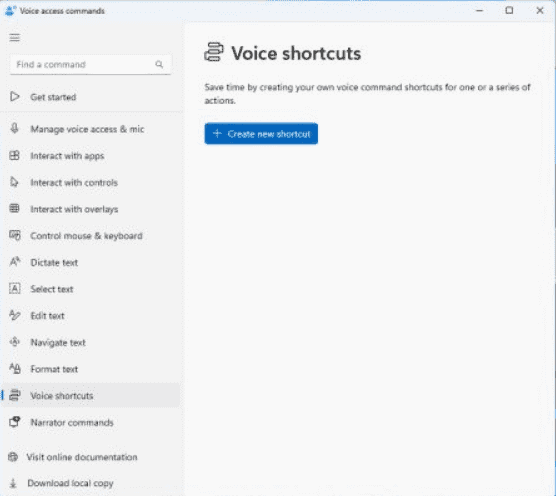Click the Format text icon
The image size is (556, 496).
15,369
